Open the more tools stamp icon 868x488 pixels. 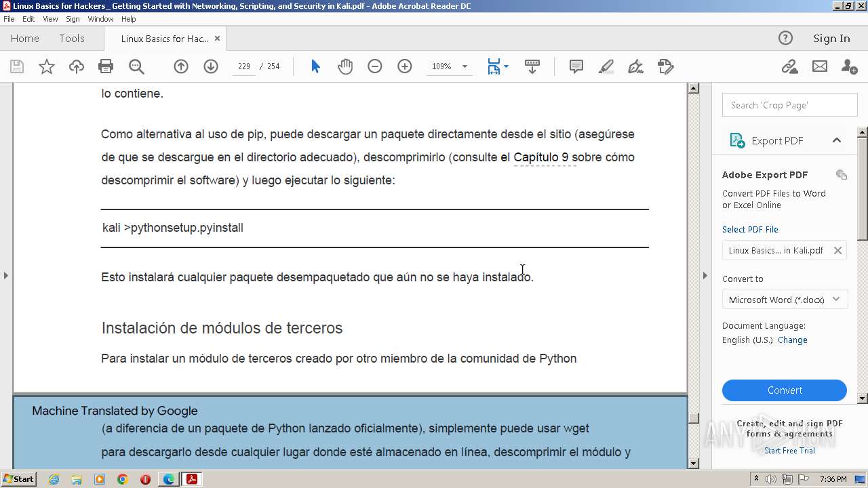(665, 66)
